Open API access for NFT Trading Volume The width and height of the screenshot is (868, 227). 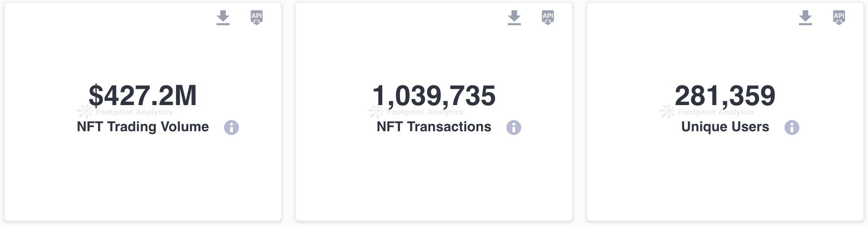tap(257, 18)
